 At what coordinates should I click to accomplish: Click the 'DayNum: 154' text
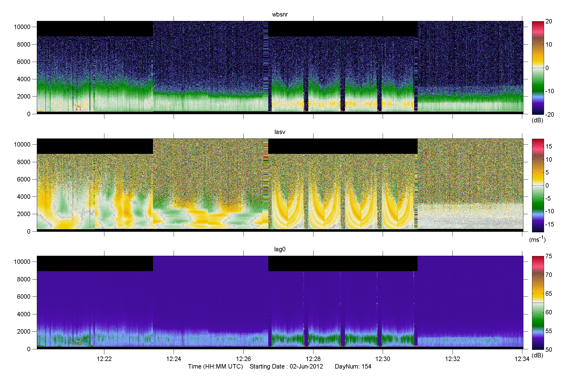(353, 367)
